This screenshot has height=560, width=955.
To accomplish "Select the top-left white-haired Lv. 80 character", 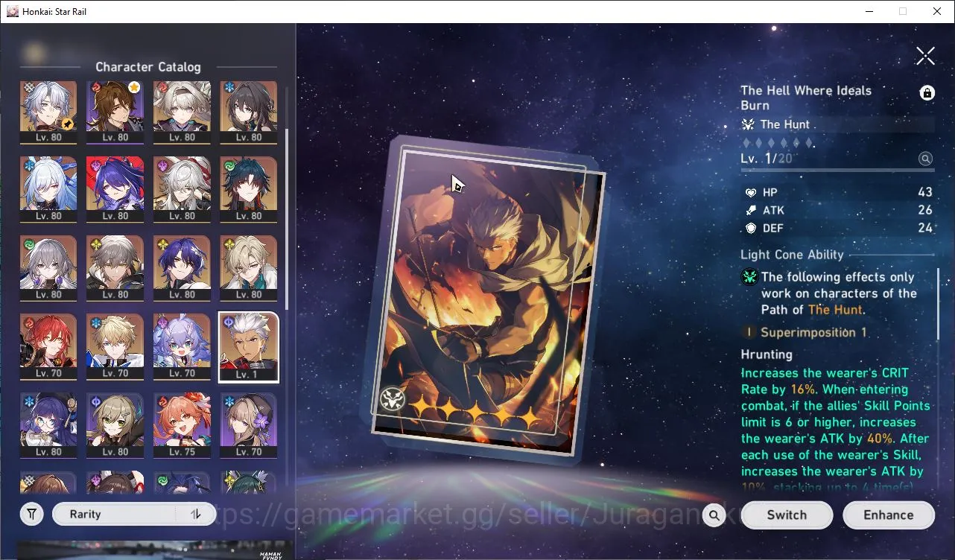I will [x=48, y=112].
